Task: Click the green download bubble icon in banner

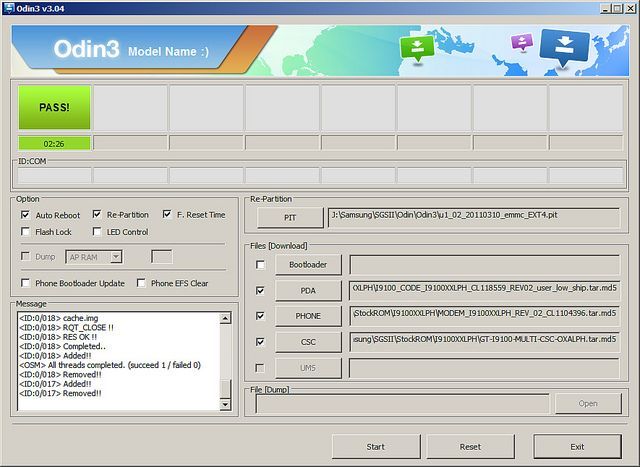Action: [417, 48]
